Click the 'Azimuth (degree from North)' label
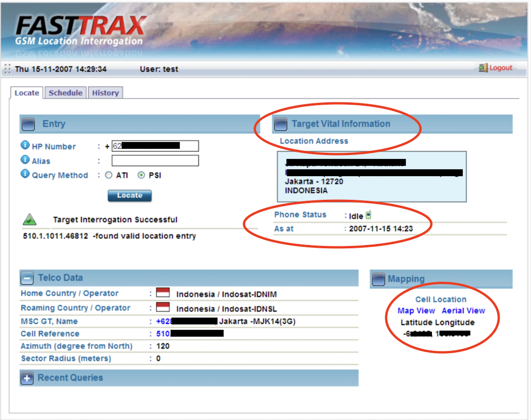Image resolution: width=531 pixels, height=420 pixels. [77, 346]
